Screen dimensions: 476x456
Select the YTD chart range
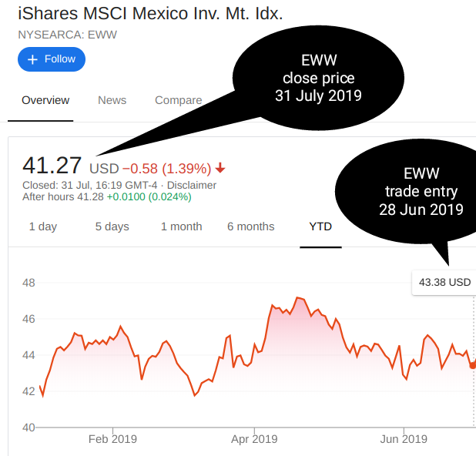pos(320,226)
